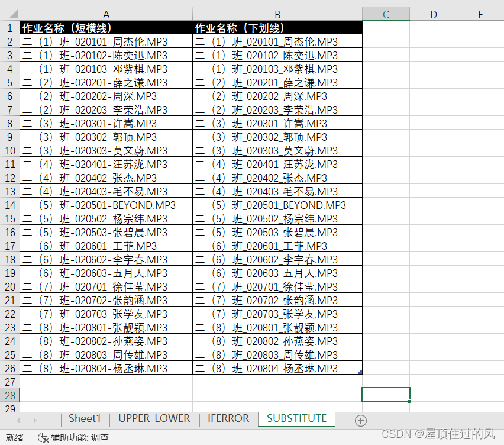Add a new sheet with plus icon

361,421
